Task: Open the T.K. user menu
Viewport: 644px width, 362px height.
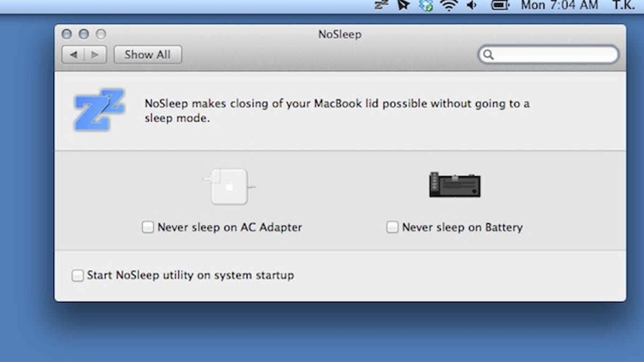Action: 623,5
